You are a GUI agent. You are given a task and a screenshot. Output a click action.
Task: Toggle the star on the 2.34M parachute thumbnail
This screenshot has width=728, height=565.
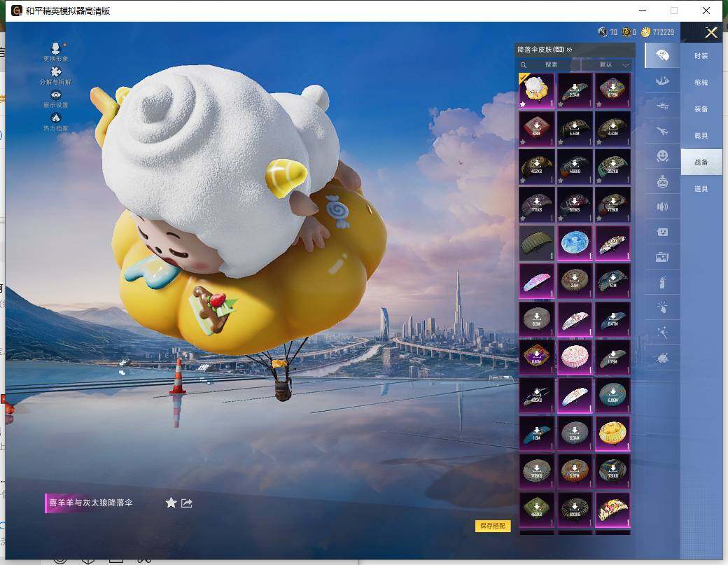tap(561, 104)
